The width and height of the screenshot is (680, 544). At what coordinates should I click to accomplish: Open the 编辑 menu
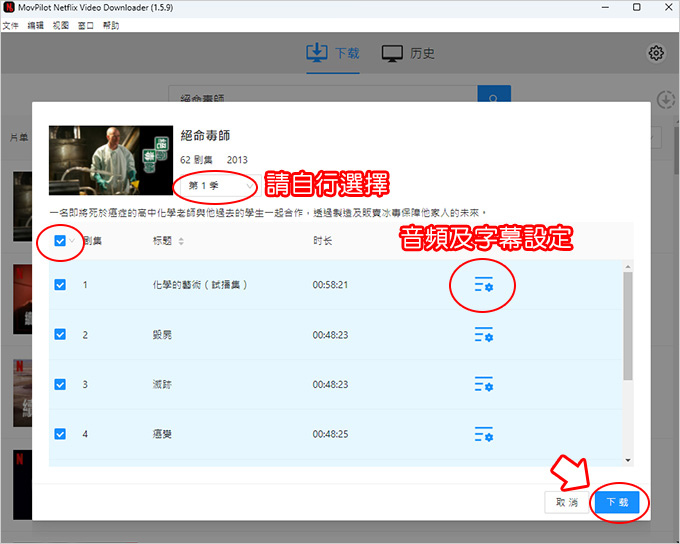pos(36,26)
